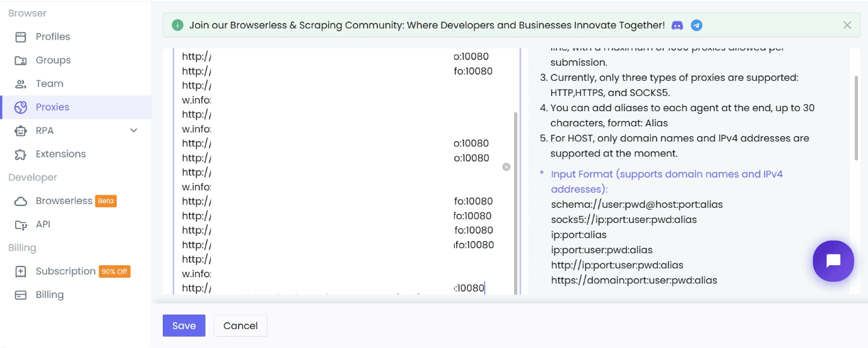Click the 'https://domain:port:user:pwd:alias' format line
868x348 pixels.
point(634,280)
